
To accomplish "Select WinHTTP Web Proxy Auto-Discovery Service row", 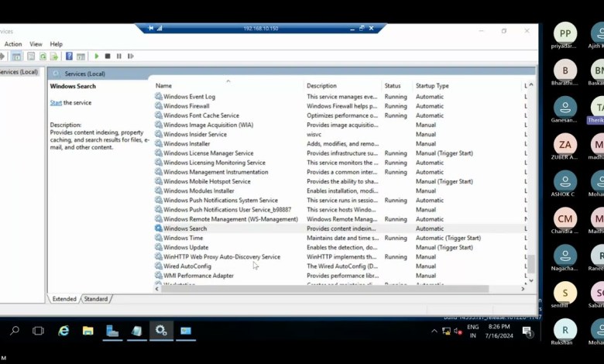I will [x=339, y=256].
